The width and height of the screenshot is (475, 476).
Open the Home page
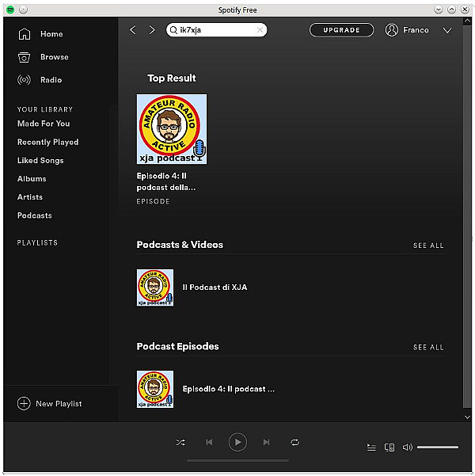pyautogui.click(x=51, y=34)
